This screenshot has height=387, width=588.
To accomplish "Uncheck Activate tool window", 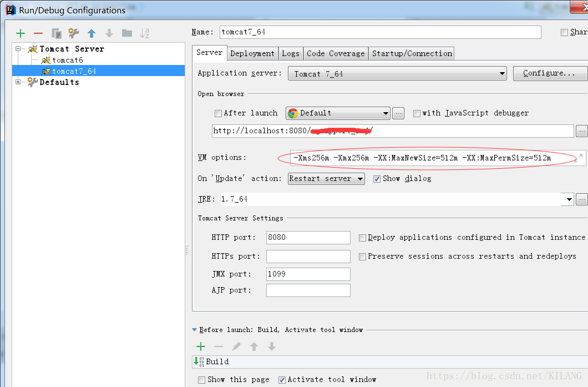I will [x=282, y=380].
